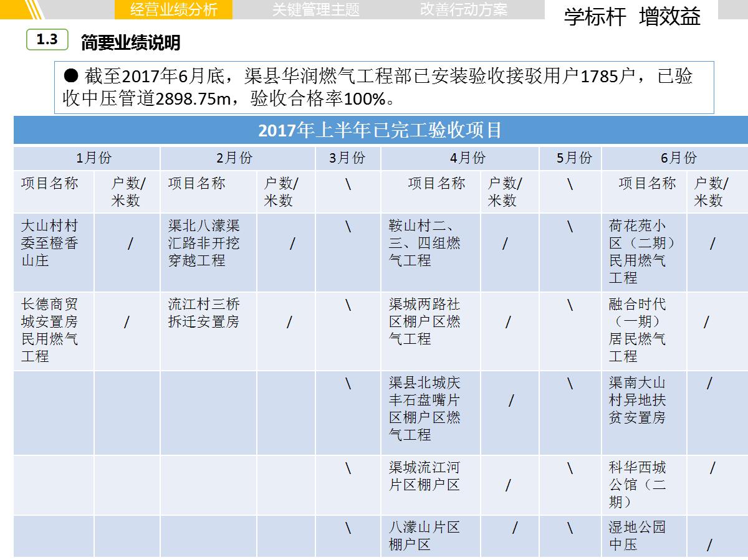The width and height of the screenshot is (748, 560).
Task: Select the 2017年上半年已完工验收项目 table title
Action: tap(380, 131)
